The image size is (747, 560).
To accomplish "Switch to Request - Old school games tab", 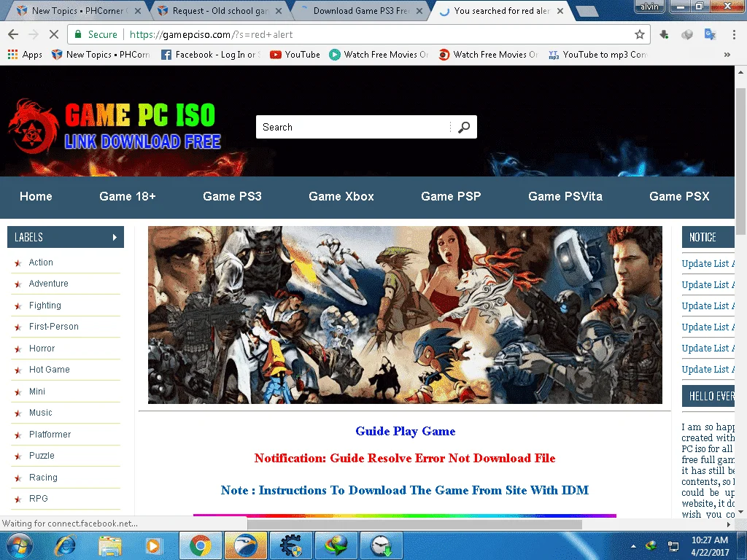I will pos(219,10).
